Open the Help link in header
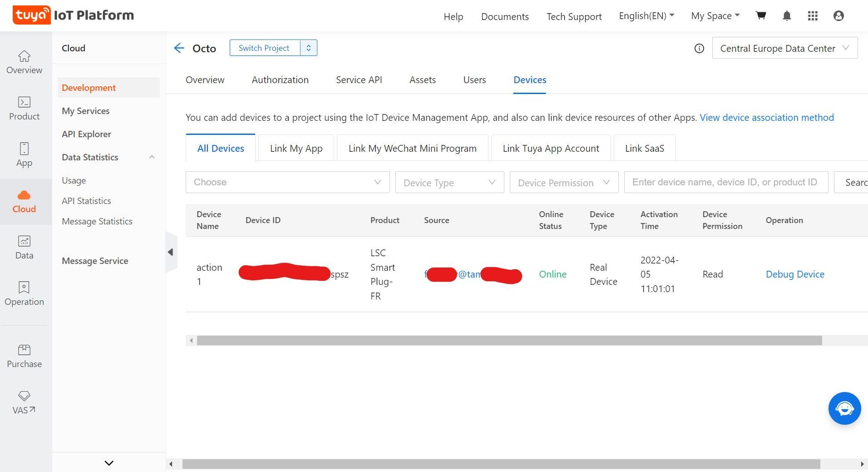 coord(453,16)
